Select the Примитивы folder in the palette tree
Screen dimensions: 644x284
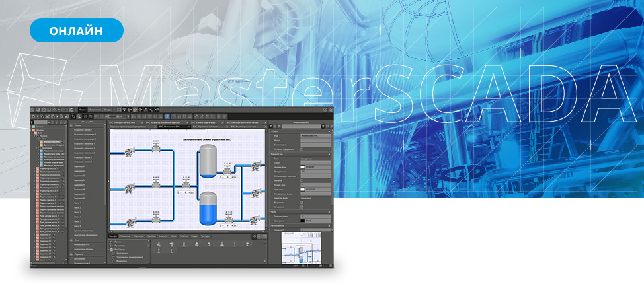tap(120, 246)
